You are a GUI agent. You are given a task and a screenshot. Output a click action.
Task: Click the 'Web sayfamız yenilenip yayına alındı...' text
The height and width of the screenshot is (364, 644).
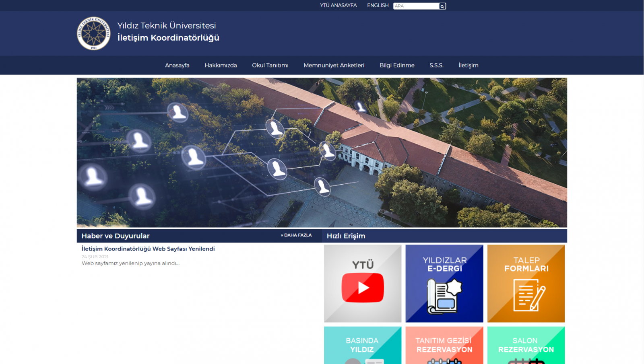(x=130, y=263)
